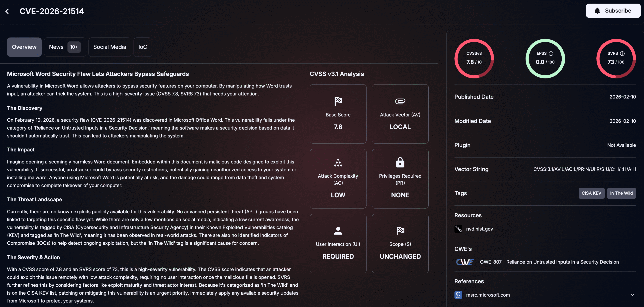Click the Attack Complexity dots icon
This screenshot has width=644, height=307.
[338, 163]
